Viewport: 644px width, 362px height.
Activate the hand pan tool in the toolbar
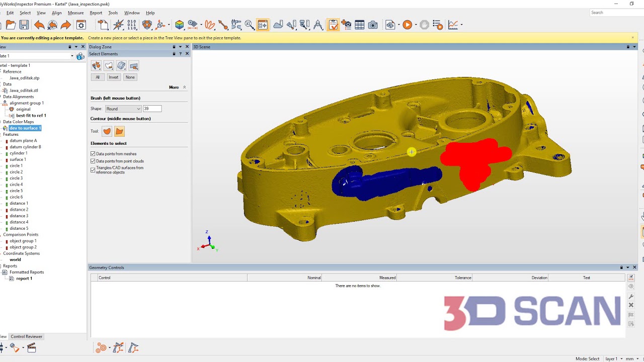(x=424, y=24)
